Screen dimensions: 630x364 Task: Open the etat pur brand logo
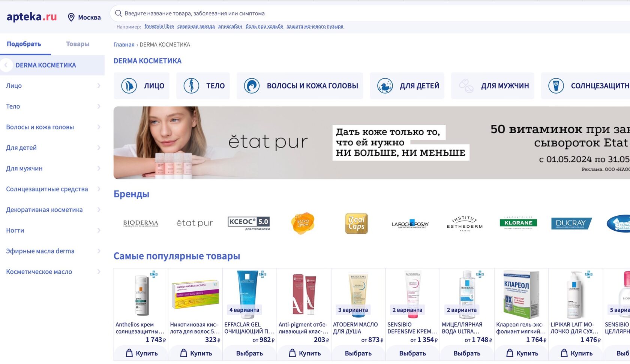point(195,223)
